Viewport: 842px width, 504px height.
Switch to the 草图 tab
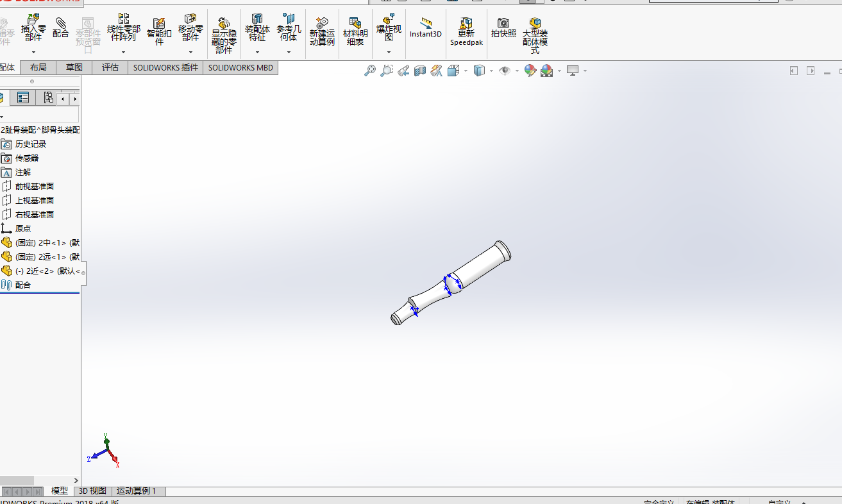74,67
